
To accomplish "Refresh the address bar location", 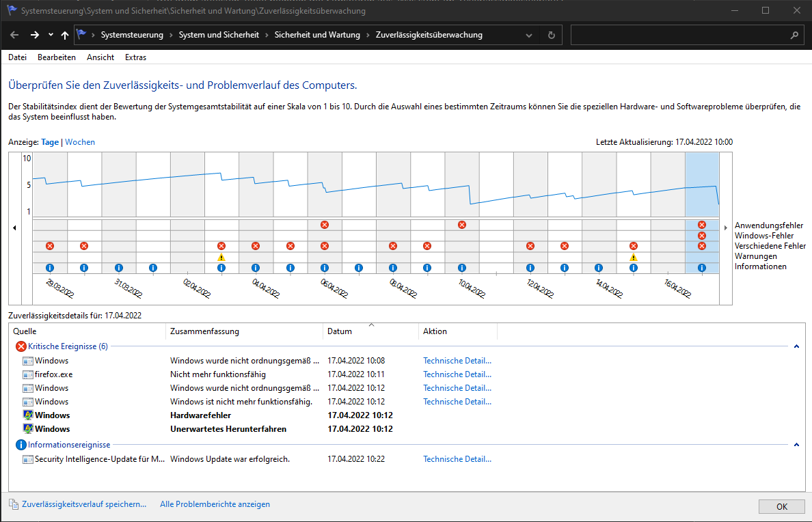I will (551, 36).
